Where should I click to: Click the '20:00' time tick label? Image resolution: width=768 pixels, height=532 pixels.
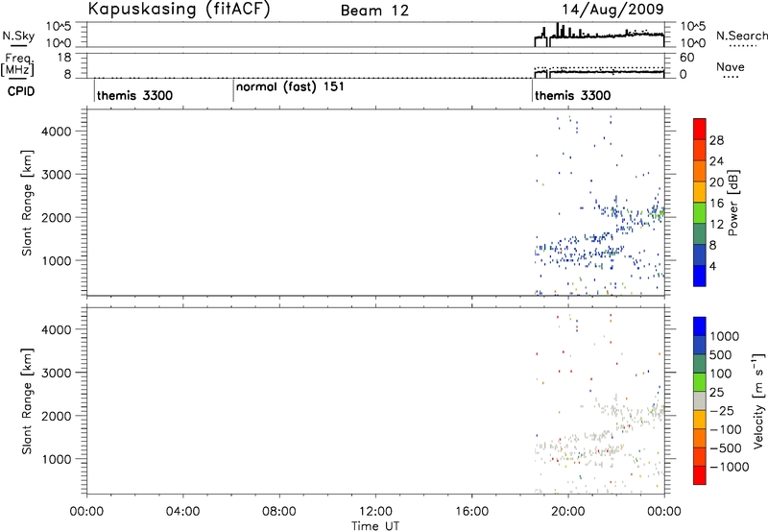tap(568, 512)
